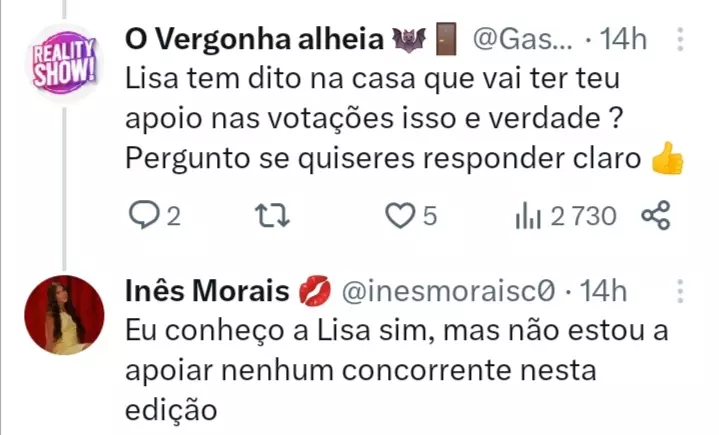Click the @inesmoraisc0 handle
Viewport: 719px width, 435px height.
coord(448,291)
